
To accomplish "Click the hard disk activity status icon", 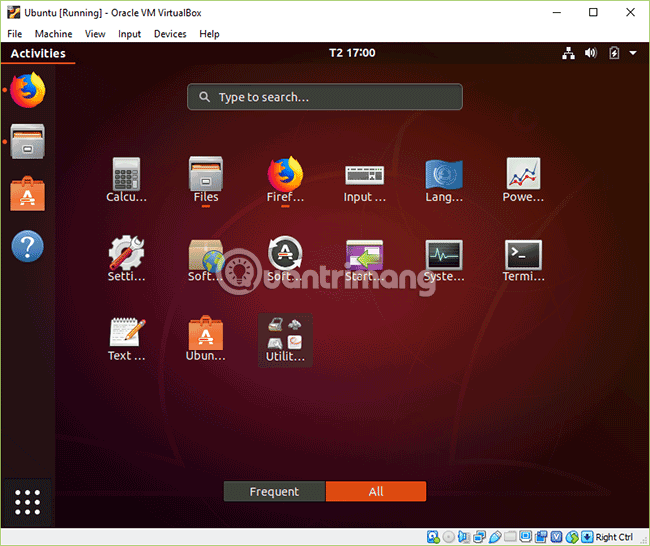I will (433, 537).
